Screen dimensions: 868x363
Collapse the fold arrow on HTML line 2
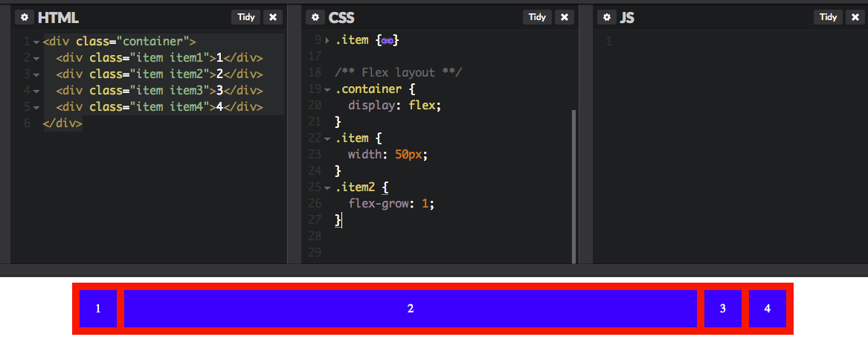point(36,58)
